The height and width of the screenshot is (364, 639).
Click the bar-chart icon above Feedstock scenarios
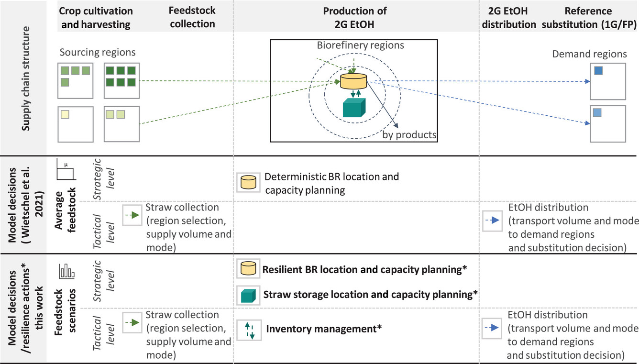click(66, 271)
